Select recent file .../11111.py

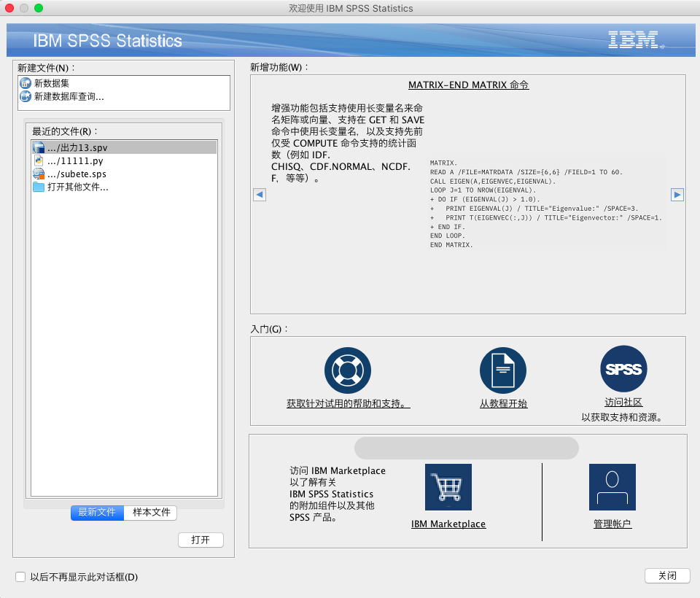click(124, 160)
